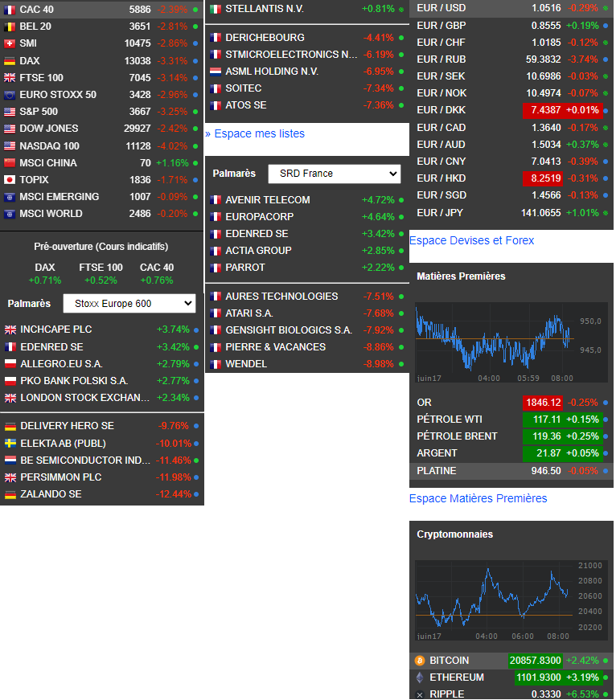Click LONDON STOCK EXCHANGE stock name
616x700 pixels.
(85, 398)
